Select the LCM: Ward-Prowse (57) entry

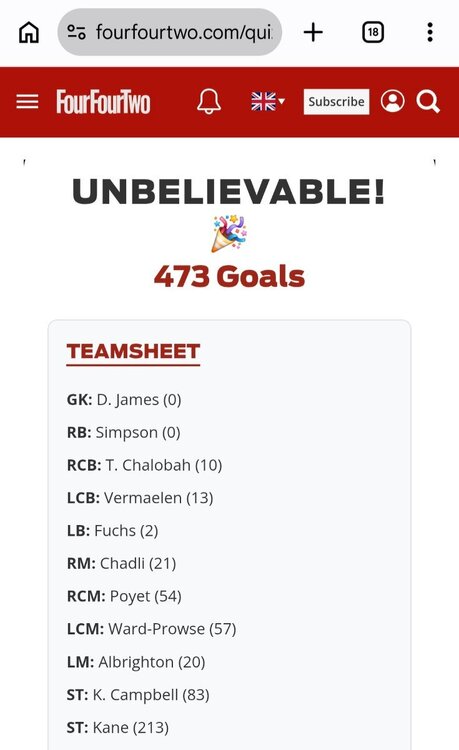point(152,629)
